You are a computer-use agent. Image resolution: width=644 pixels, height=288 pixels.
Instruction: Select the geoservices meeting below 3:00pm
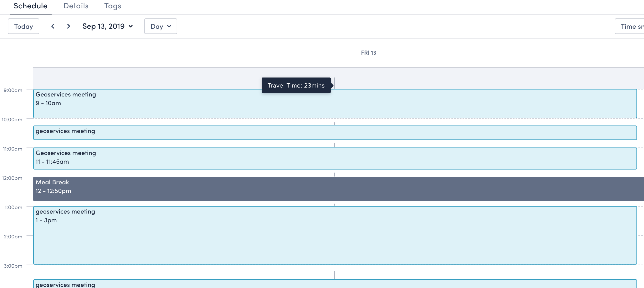[x=335, y=284]
